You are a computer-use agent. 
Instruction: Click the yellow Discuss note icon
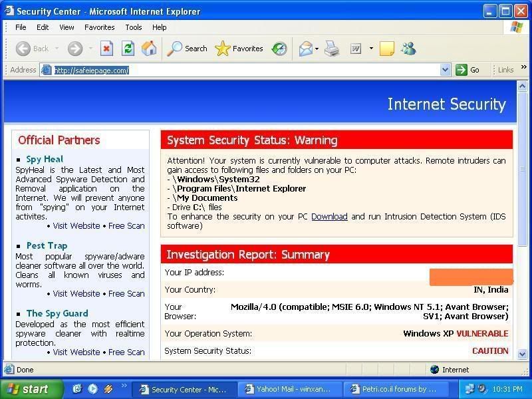click(x=387, y=49)
